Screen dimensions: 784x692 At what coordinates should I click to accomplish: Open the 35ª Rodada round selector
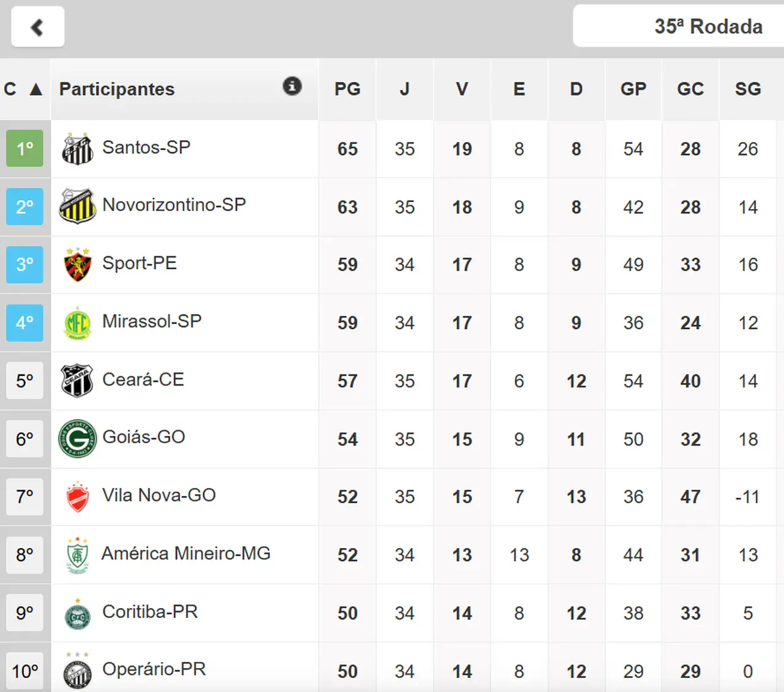tap(708, 27)
